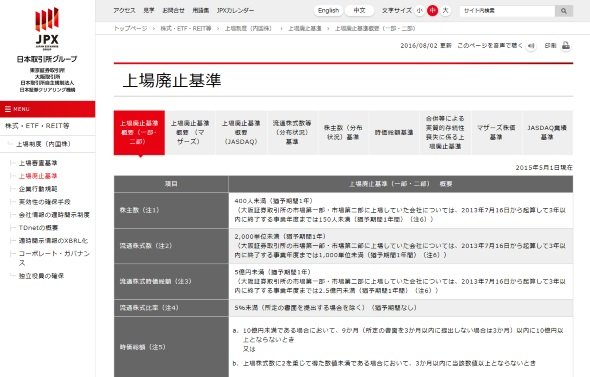Viewport: 590px width, 377px height.
Task: Click the audio speaker icon
Action: 531,46
